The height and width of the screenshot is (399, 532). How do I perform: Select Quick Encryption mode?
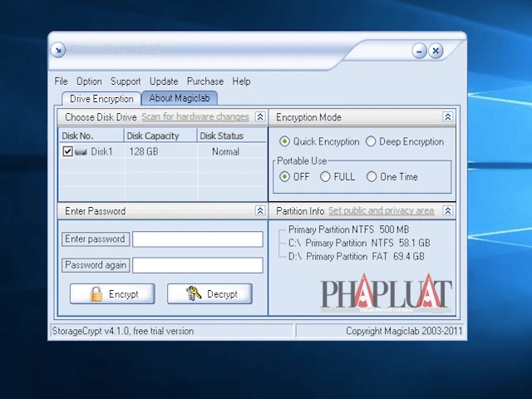click(285, 142)
